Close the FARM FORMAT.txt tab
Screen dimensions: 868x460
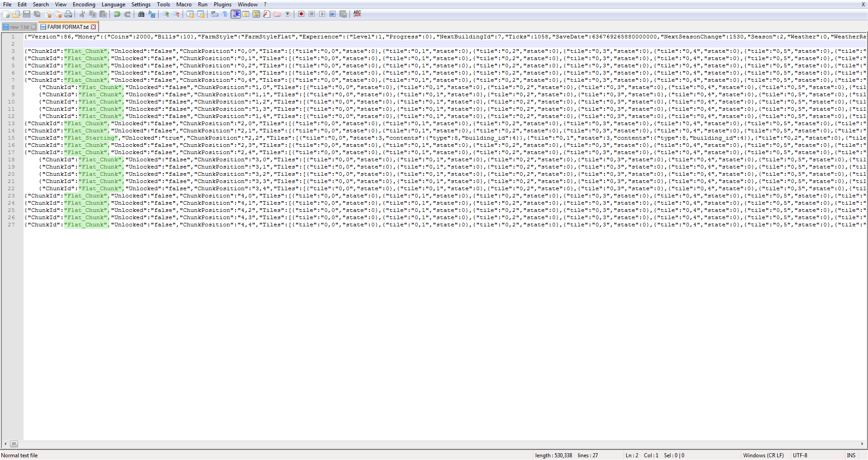94,27
